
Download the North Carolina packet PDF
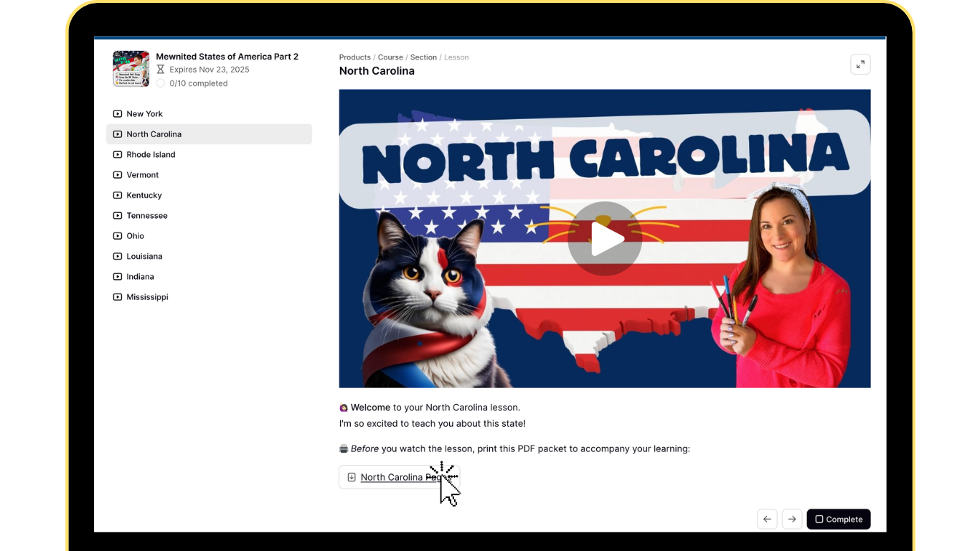click(x=398, y=477)
